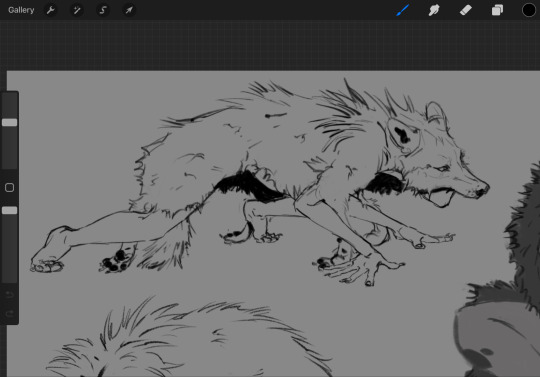Open the black color picker circle
The width and height of the screenshot is (540, 377).
529,10
